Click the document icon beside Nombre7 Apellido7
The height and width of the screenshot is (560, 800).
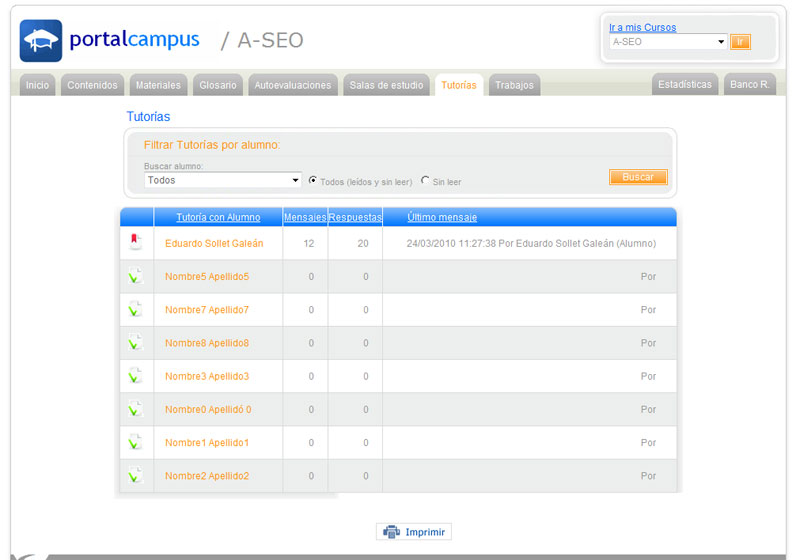(x=135, y=309)
